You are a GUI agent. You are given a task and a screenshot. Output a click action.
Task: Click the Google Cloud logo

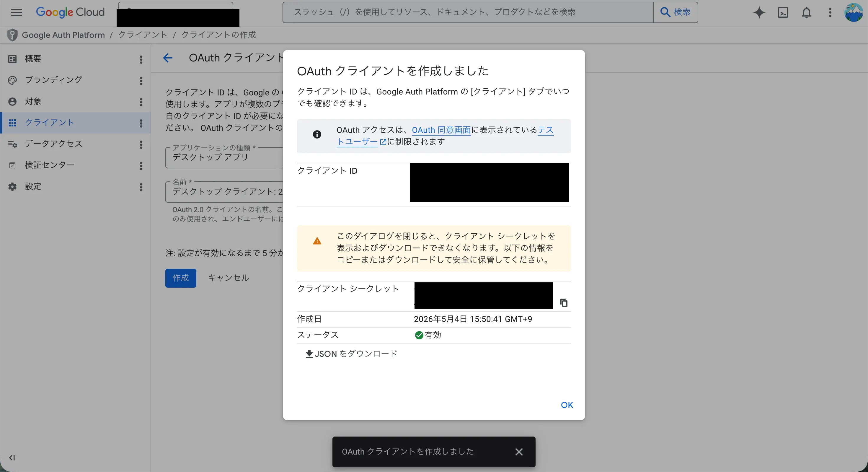[70, 12]
